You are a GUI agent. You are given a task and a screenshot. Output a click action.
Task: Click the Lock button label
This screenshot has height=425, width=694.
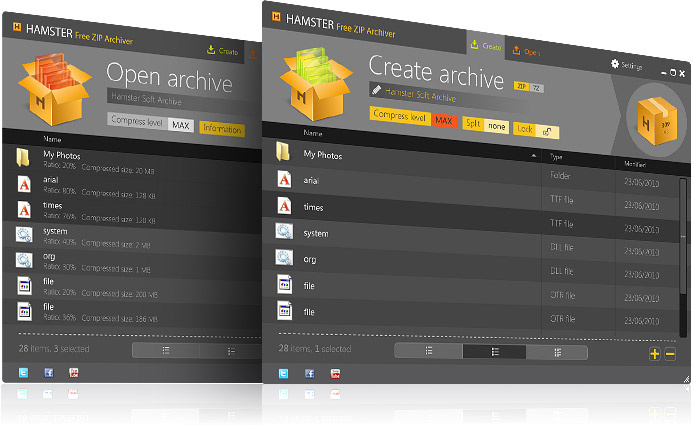coord(525,129)
